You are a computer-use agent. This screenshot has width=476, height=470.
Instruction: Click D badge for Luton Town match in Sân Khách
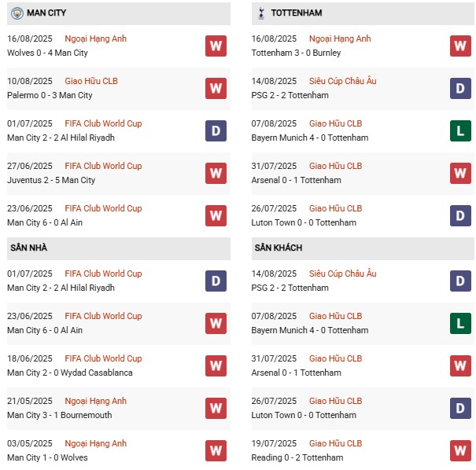(x=459, y=408)
